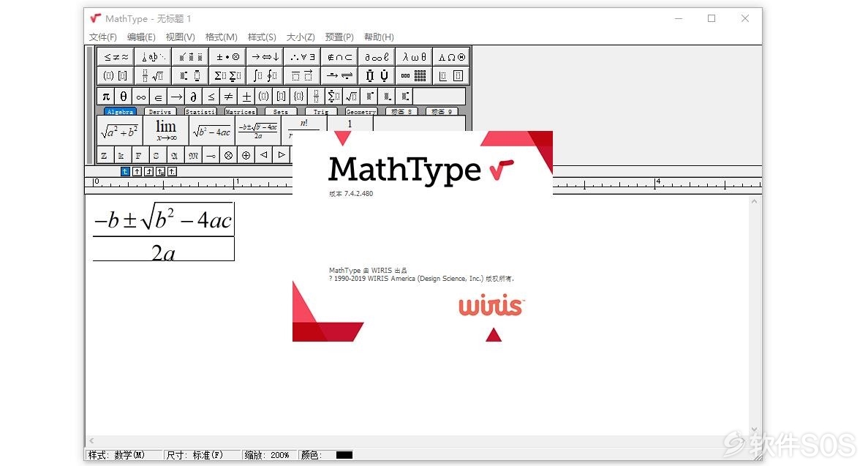Open the operator symbols palette (±•⊗)
Viewport: 868px width, 466px height.
click(227, 56)
